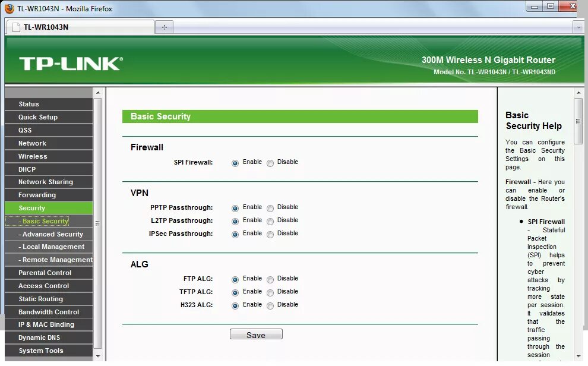Open Quick Setup in the sidebar
The image size is (588, 366).
click(x=49, y=117)
